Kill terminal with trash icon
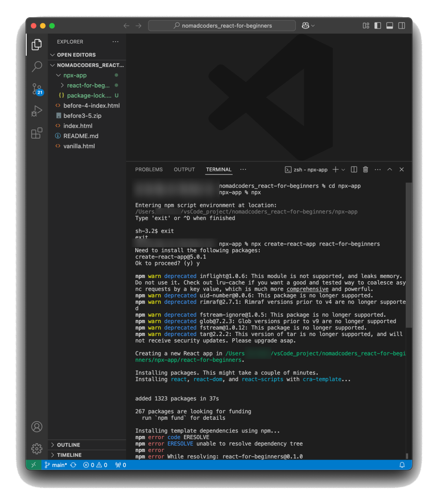The width and height of the screenshot is (438, 504). (365, 169)
